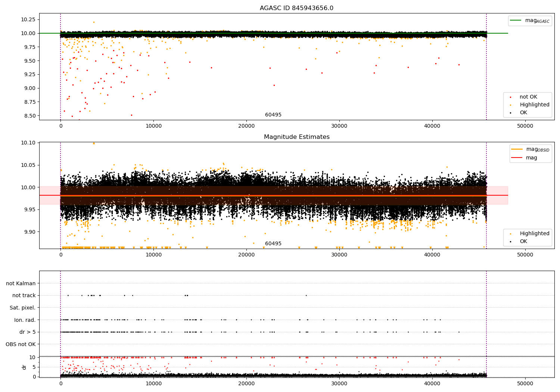Screen dimensions: 560x392
Task: Click the 60495 label in top plot
Action: click(x=273, y=115)
